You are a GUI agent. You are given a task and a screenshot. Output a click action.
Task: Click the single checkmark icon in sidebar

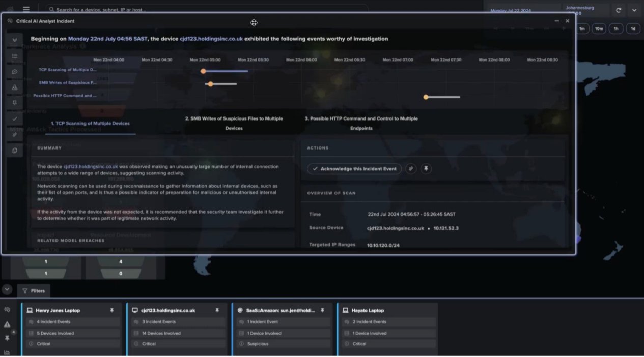pos(15,119)
